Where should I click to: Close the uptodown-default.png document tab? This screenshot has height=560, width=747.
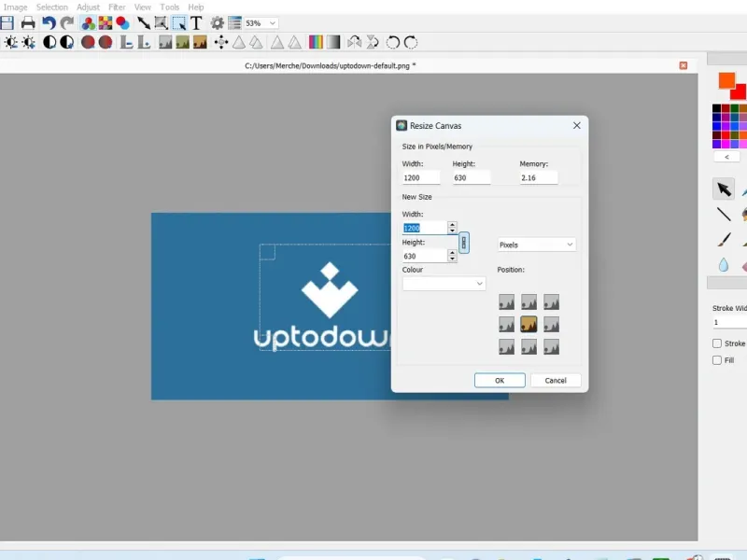pyautogui.click(x=684, y=65)
